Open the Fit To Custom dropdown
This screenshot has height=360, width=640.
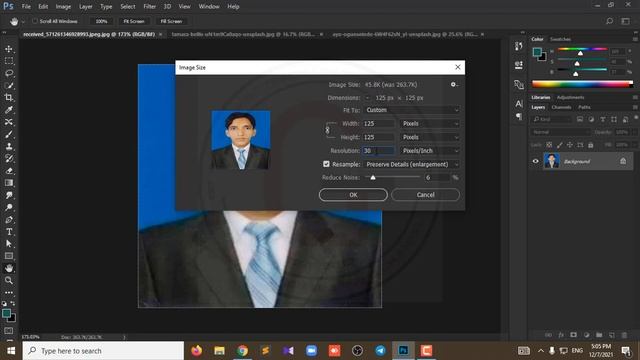tap(412, 110)
